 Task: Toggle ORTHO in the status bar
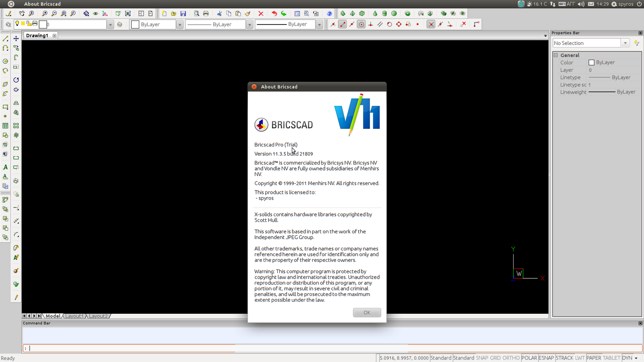coord(511,358)
